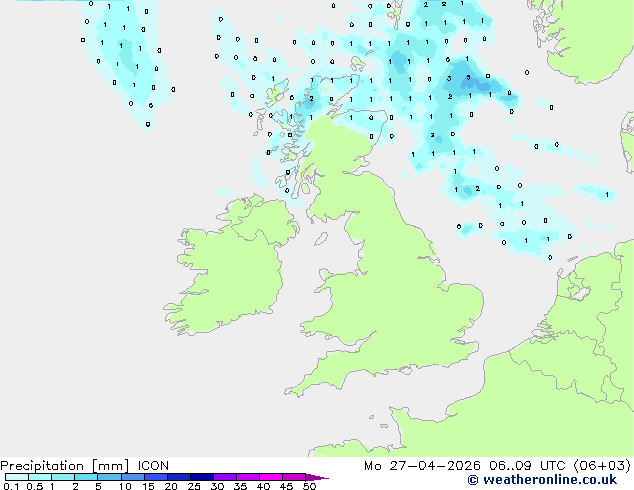Click the legend label '10'
The width and height of the screenshot is (634, 490).
125,486
